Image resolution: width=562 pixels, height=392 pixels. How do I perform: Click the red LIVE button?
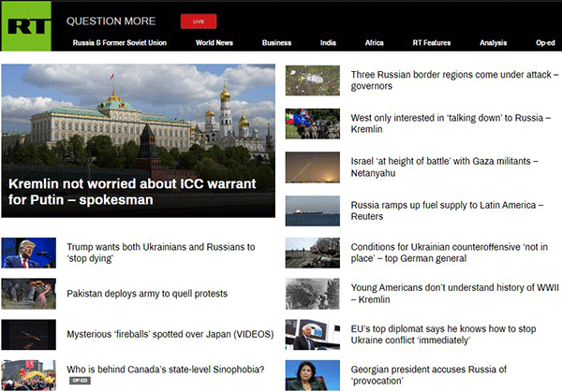pyautogui.click(x=198, y=21)
